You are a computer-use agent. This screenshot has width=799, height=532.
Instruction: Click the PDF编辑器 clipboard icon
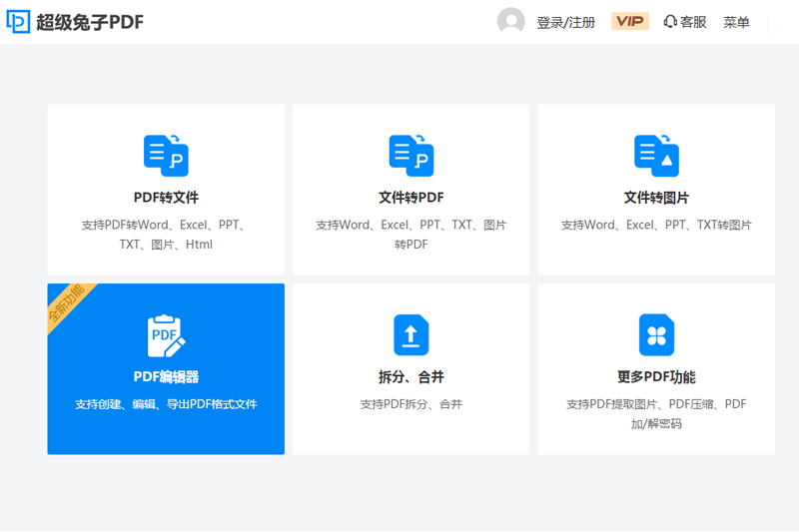(x=166, y=335)
